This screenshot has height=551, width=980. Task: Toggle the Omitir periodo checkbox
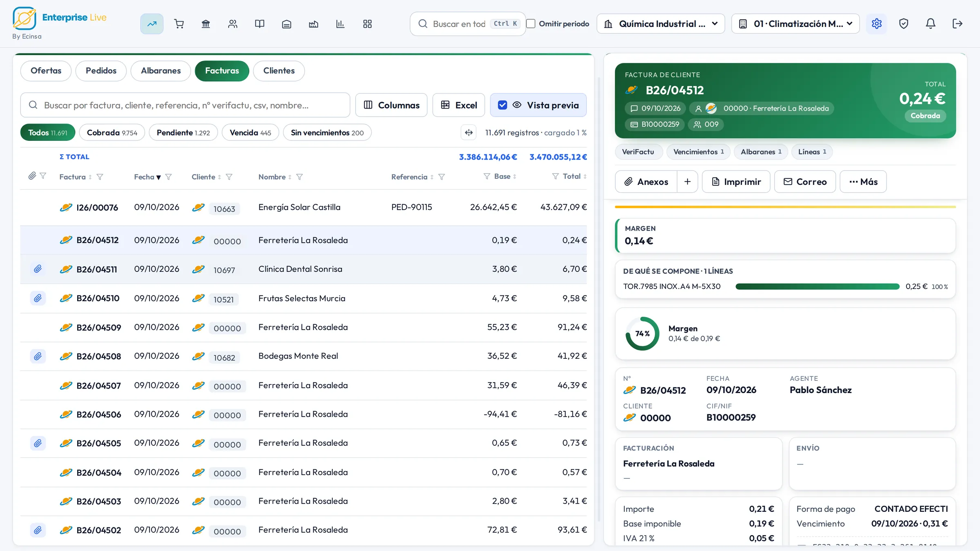pyautogui.click(x=531, y=24)
